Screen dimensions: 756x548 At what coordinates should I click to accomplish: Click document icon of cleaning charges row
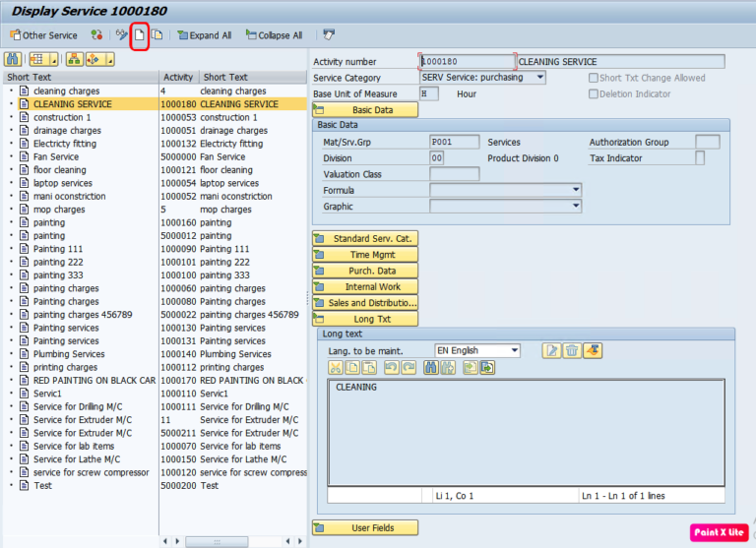click(24, 91)
